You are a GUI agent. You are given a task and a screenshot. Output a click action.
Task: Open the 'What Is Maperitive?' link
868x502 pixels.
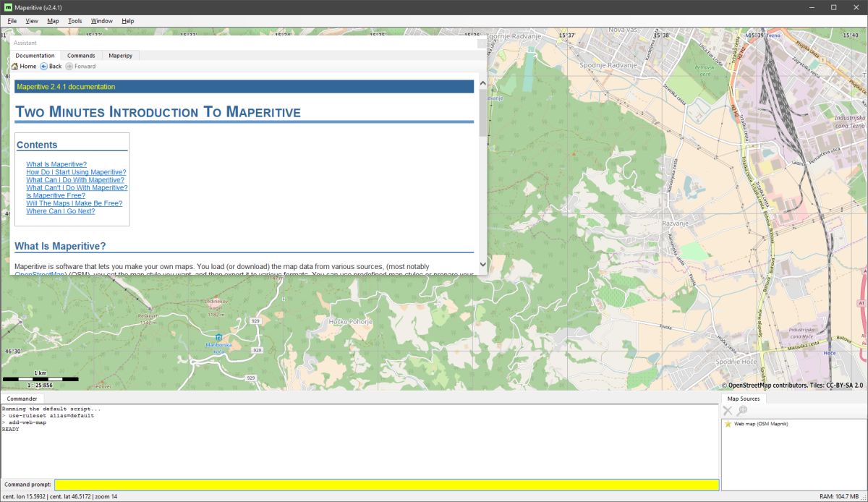tap(56, 164)
